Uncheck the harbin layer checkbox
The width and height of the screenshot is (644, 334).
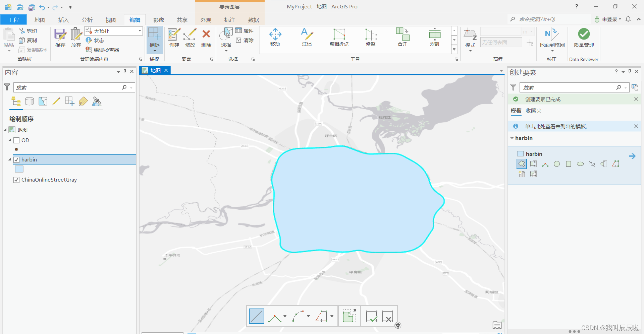pyautogui.click(x=16, y=160)
